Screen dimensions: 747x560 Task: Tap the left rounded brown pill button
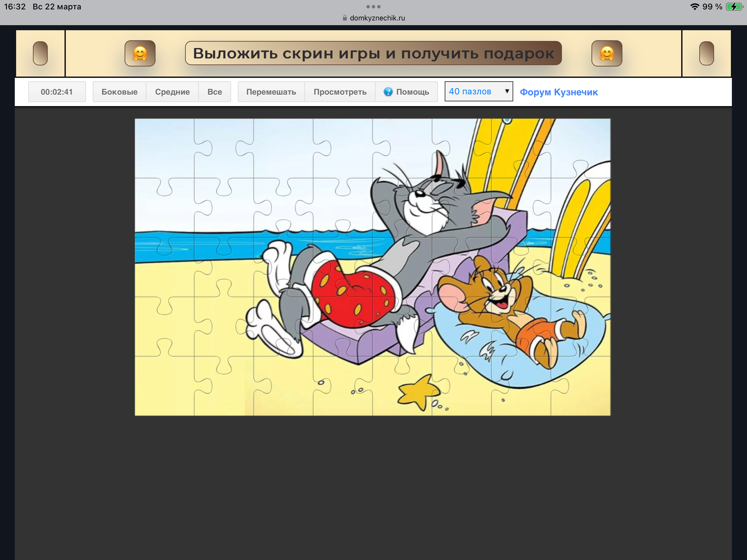tap(40, 53)
